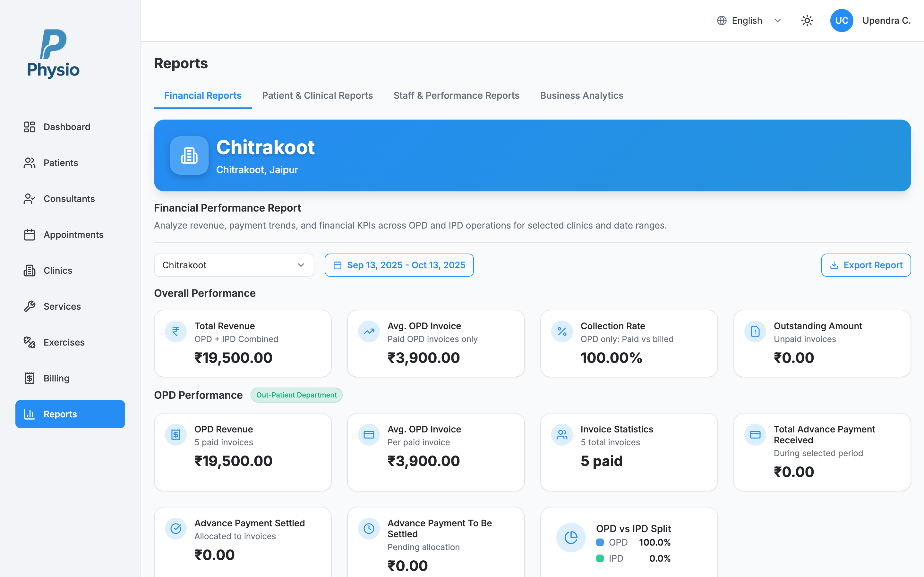Viewport: 924px width, 577px height.
Task: Click the Export Report button
Action: (866, 265)
